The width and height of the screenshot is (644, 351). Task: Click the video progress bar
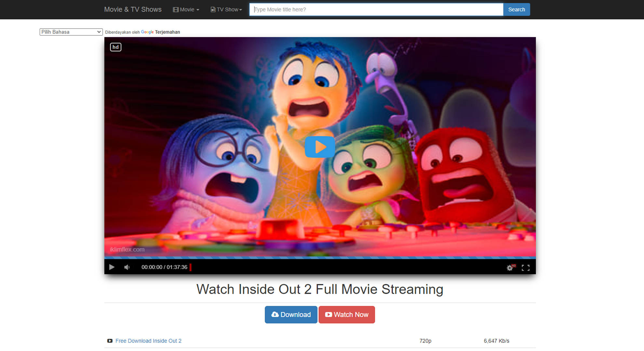(x=320, y=258)
